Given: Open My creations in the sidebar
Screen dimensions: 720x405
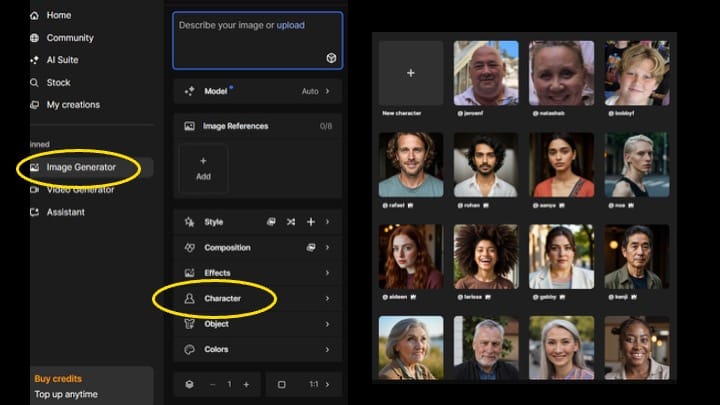Looking at the screenshot, I should [73, 105].
